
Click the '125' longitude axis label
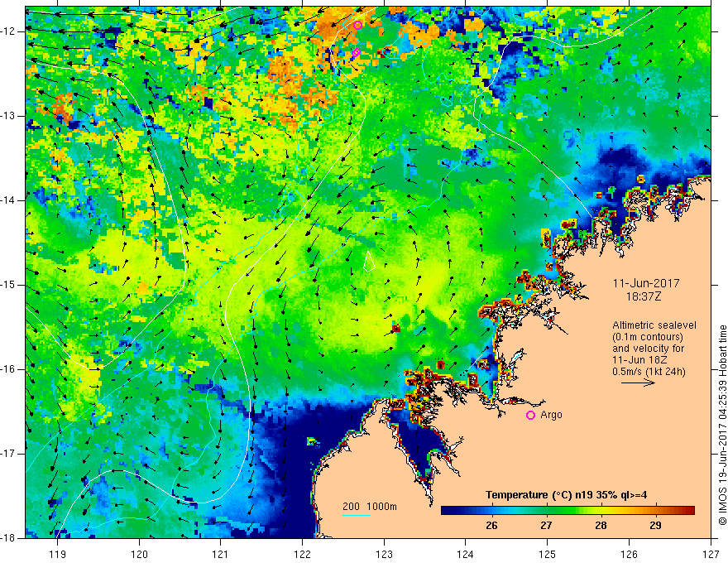coord(548,554)
